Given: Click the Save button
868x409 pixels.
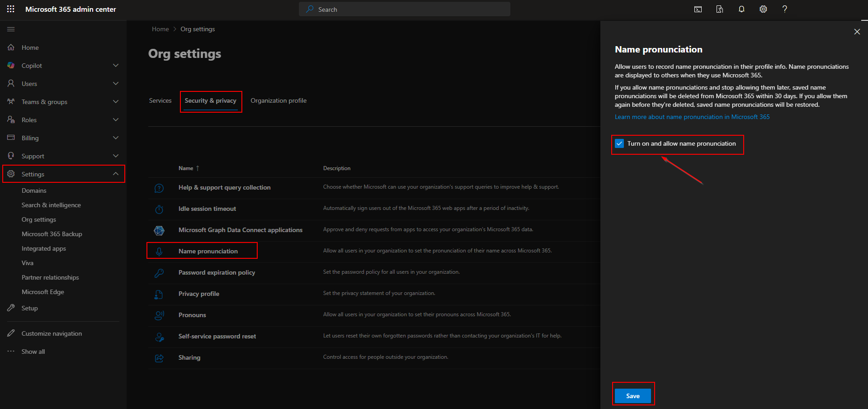Looking at the screenshot, I should [633, 396].
